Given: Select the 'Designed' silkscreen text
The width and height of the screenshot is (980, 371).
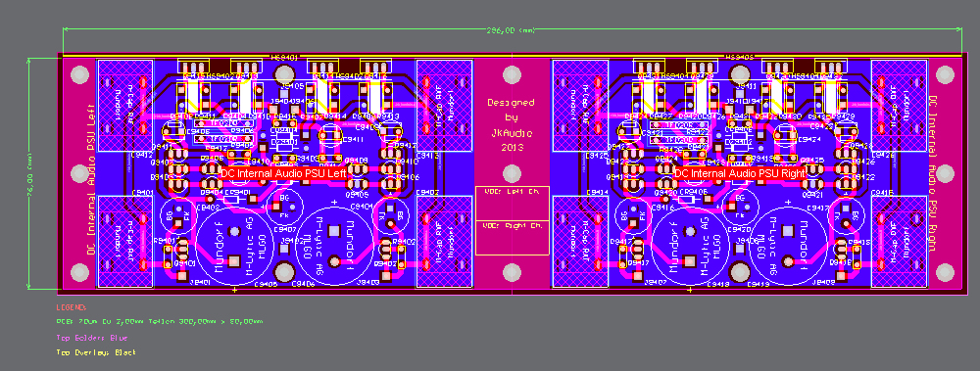Looking at the screenshot, I should (x=511, y=103).
